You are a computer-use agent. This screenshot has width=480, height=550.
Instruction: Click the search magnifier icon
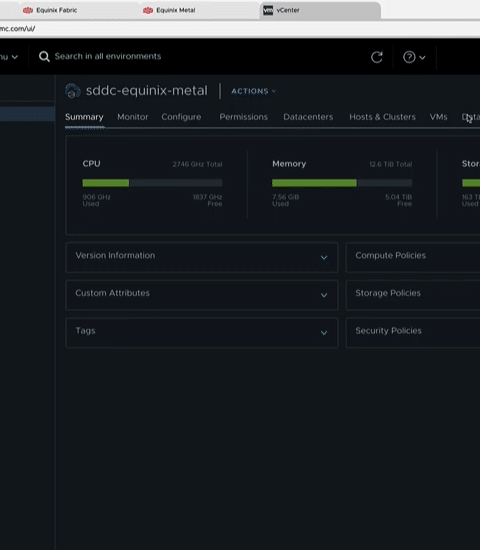[x=44, y=56]
